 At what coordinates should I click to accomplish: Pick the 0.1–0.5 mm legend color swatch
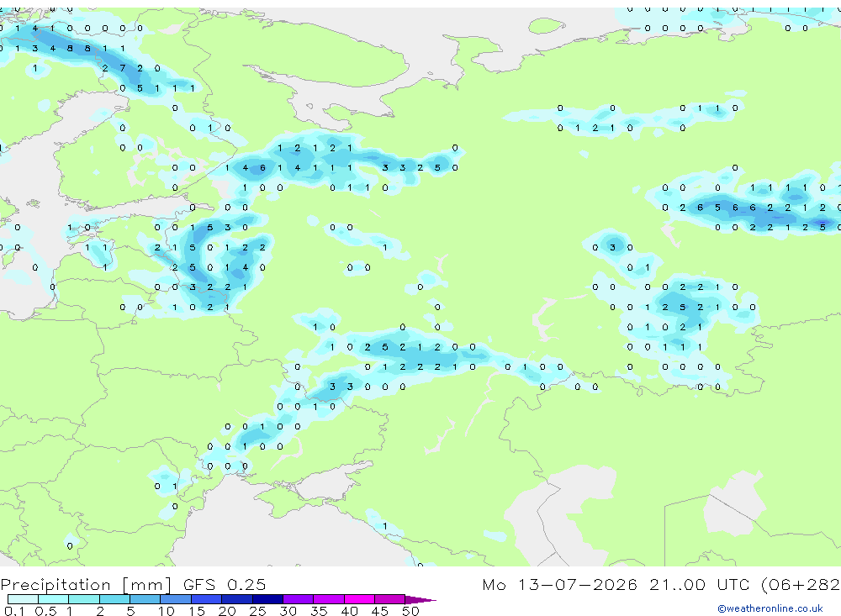[23, 599]
